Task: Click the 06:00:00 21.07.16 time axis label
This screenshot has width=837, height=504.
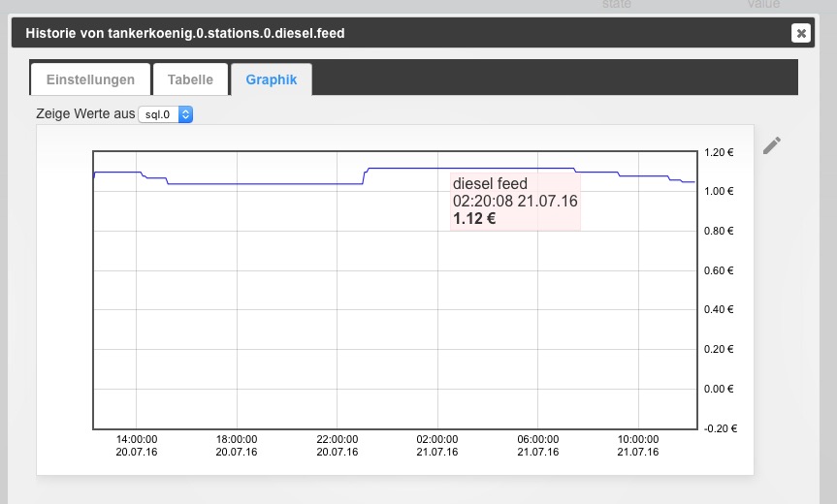Action: coord(538,445)
